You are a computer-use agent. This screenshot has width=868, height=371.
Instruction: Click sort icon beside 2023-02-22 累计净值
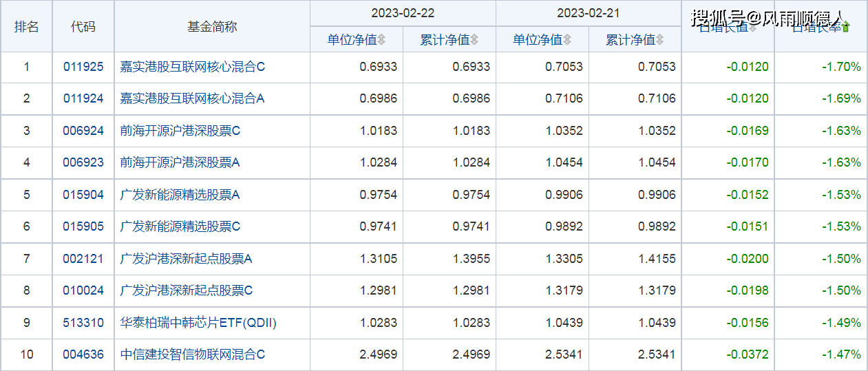pos(475,40)
